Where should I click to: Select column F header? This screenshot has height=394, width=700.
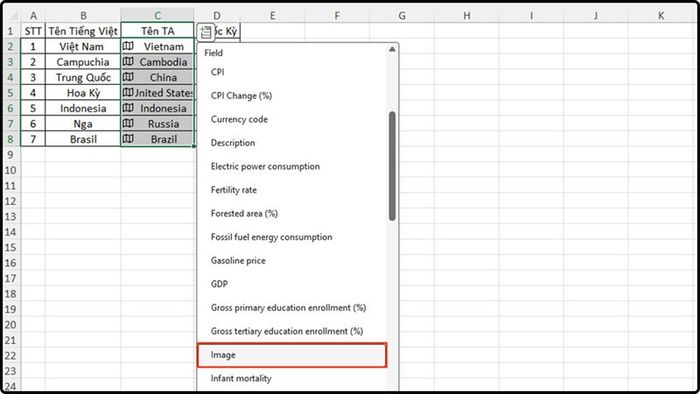pos(337,16)
